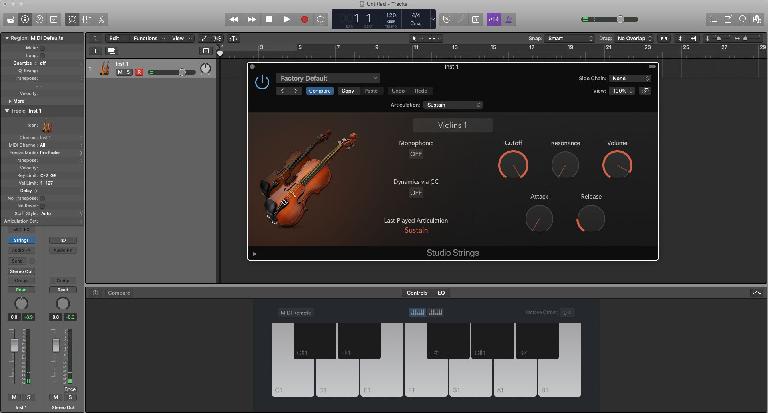Open the Loop Browser icon at top right
This screenshot has width=768, height=413.
pos(743,20)
